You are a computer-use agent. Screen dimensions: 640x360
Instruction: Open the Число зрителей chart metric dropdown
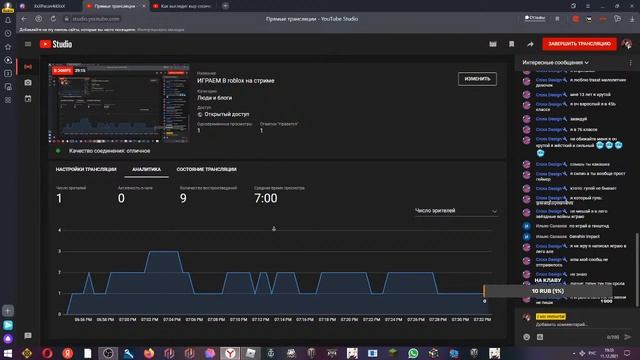(456, 211)
